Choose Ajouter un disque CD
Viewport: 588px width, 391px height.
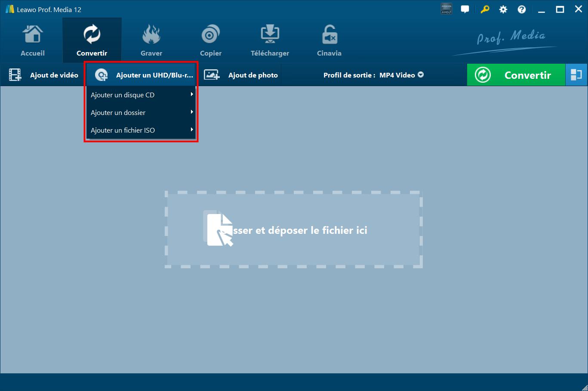point(141,95)
